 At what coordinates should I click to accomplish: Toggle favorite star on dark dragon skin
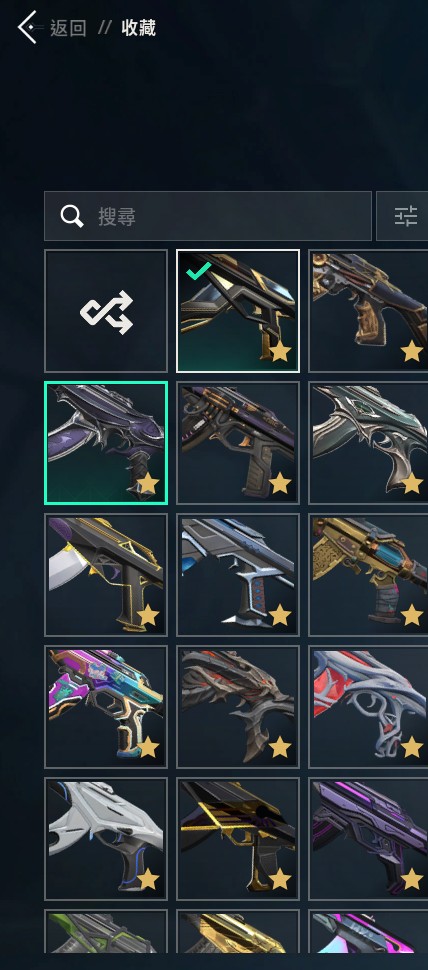click(x=280, y=747)
